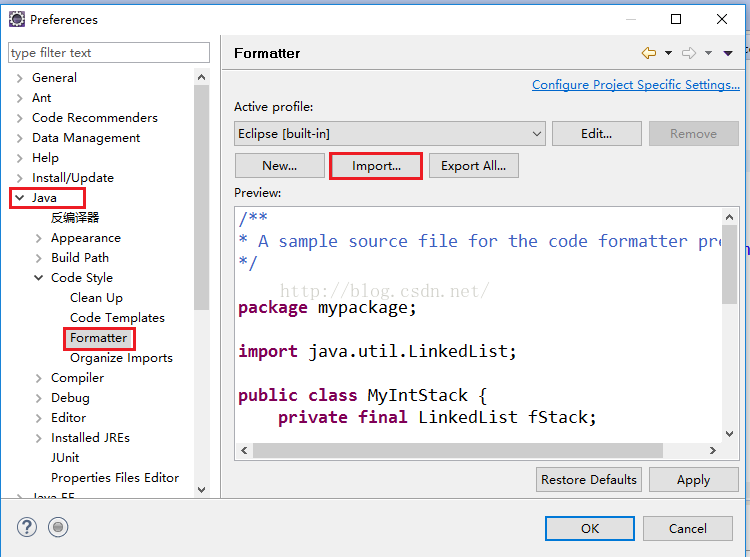Click preview vertical scrollbar thumb
Viewport: 750px width, 560px height.
[729, 264]
